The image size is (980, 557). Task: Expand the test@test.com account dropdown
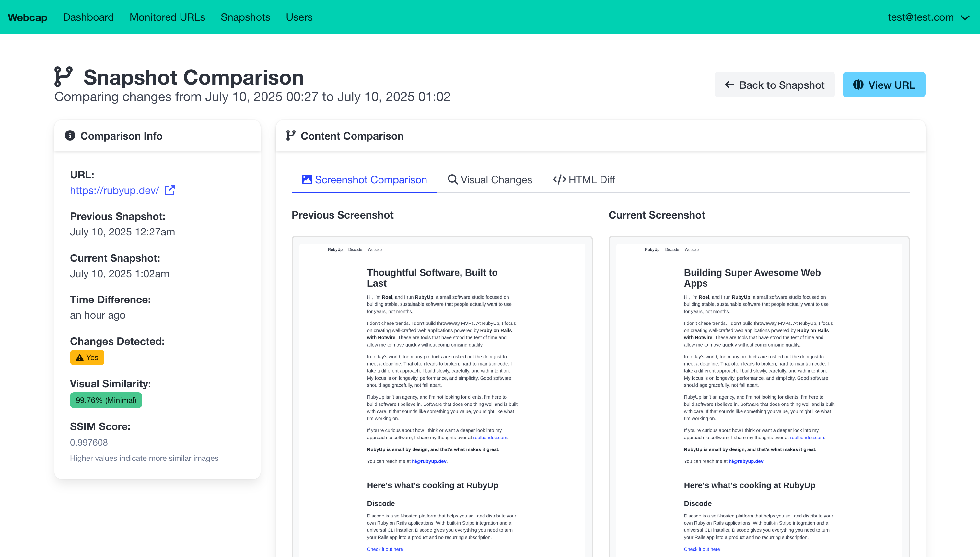pyautogui.click(x=928, y=17)
